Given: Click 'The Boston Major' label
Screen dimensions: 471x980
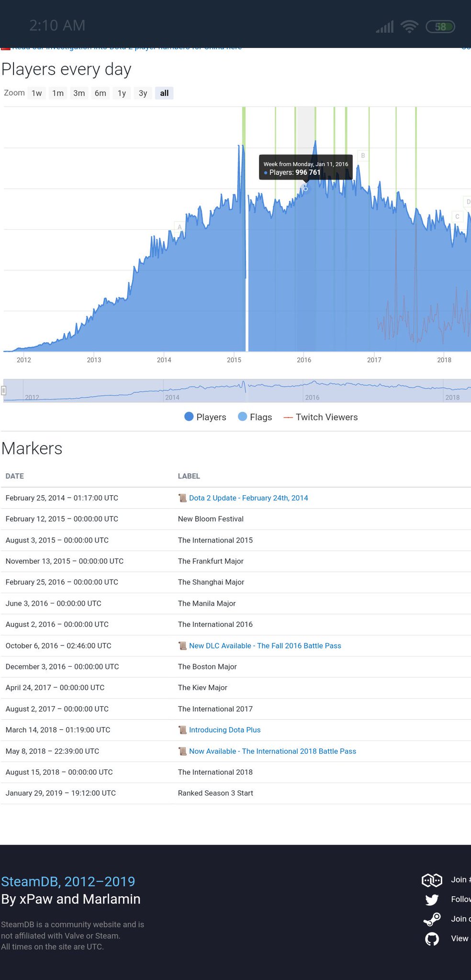Looking at the screenshot, I should pos(207,667).
